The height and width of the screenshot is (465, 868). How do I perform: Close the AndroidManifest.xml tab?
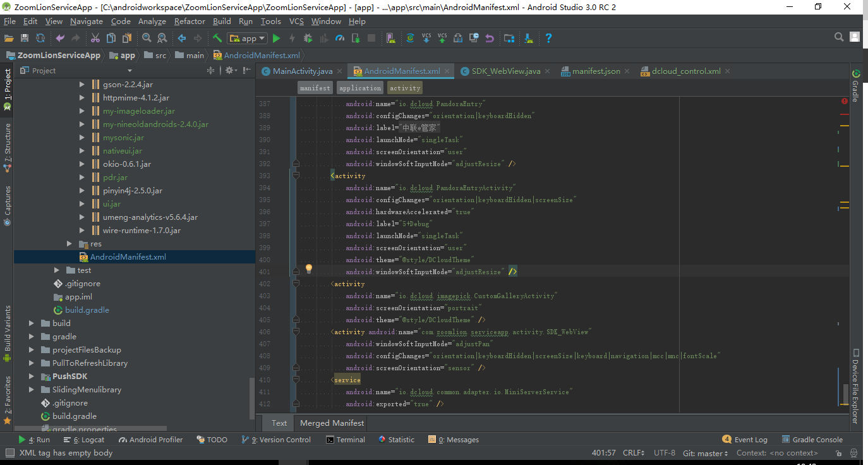click(x=448, y=71)
